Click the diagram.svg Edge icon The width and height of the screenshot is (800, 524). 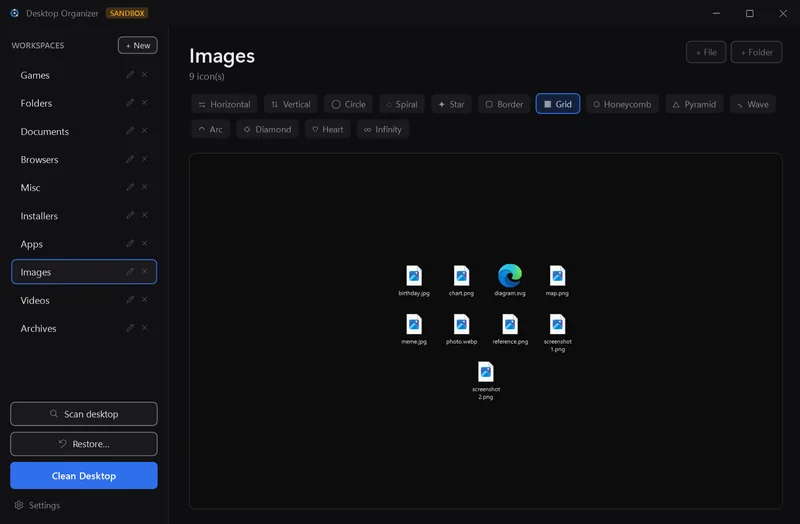pos(510,280)
